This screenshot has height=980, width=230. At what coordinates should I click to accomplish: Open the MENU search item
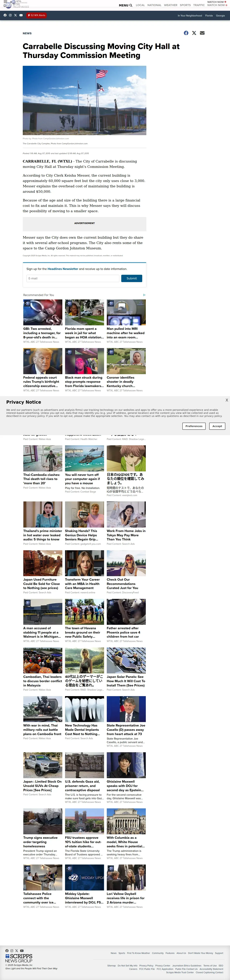pyautogui.click(x=126, y=5)
